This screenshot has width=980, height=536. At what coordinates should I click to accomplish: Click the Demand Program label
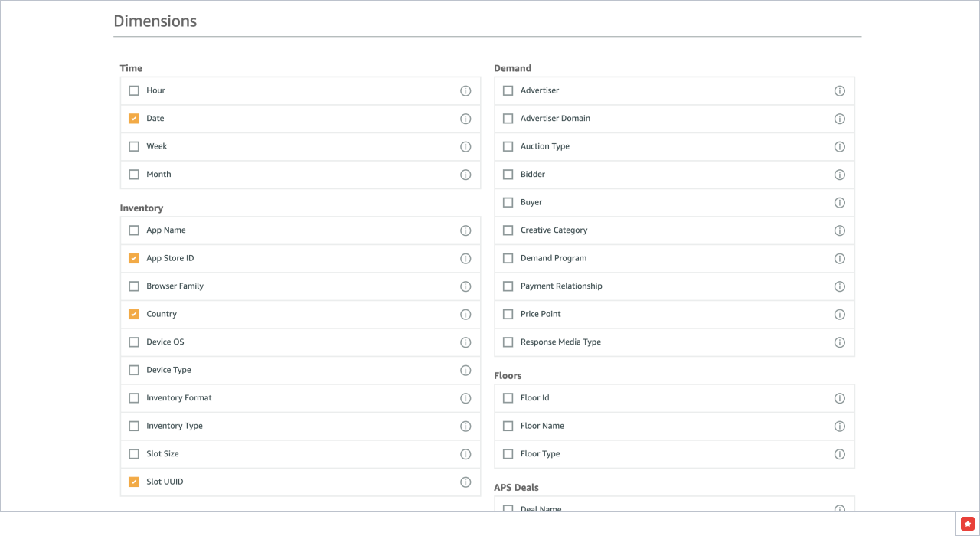[554, 258]
